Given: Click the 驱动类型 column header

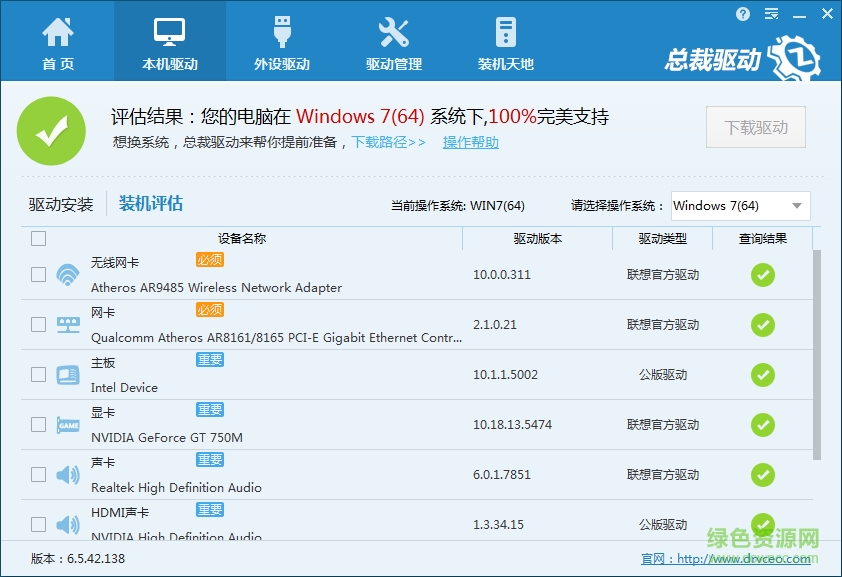Looking at the screenshot, I should tap(663, 238).
